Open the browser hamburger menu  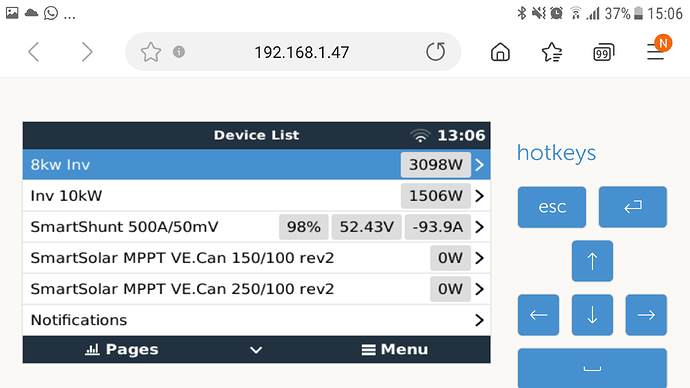[x=656, y=52]
